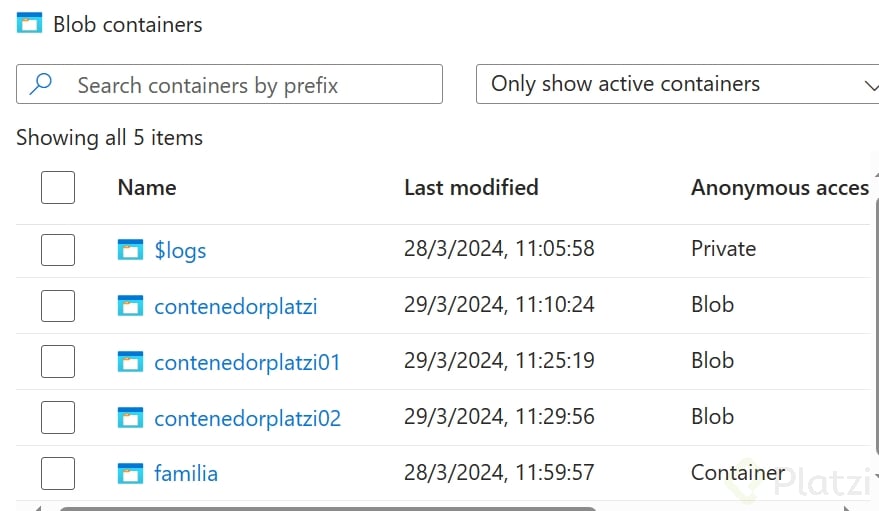Screen dimensions: 879x511
Task: Click the contenedorplatzi02 container icon
Action: [130, 417]
